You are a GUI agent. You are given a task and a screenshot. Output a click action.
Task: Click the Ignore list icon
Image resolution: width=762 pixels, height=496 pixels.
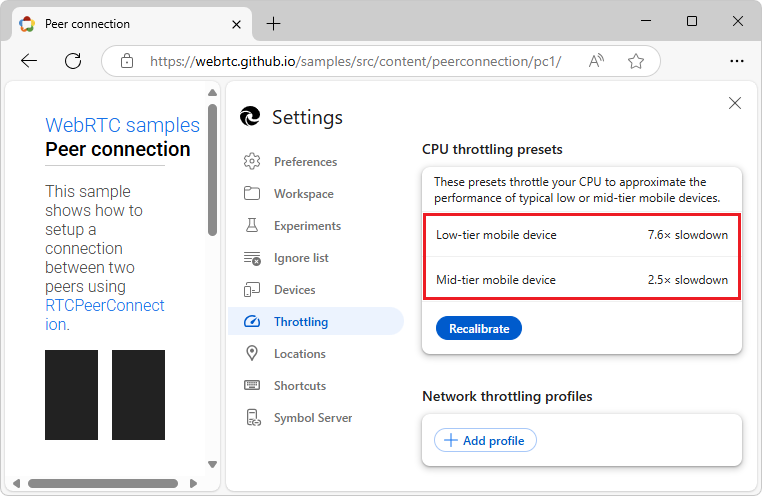click(x=252, y=258)
